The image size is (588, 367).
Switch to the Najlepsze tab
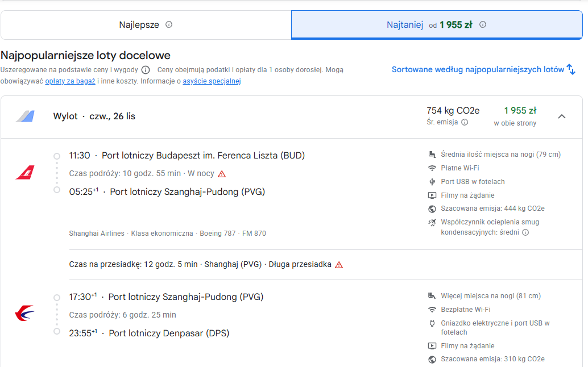[146, 25]
